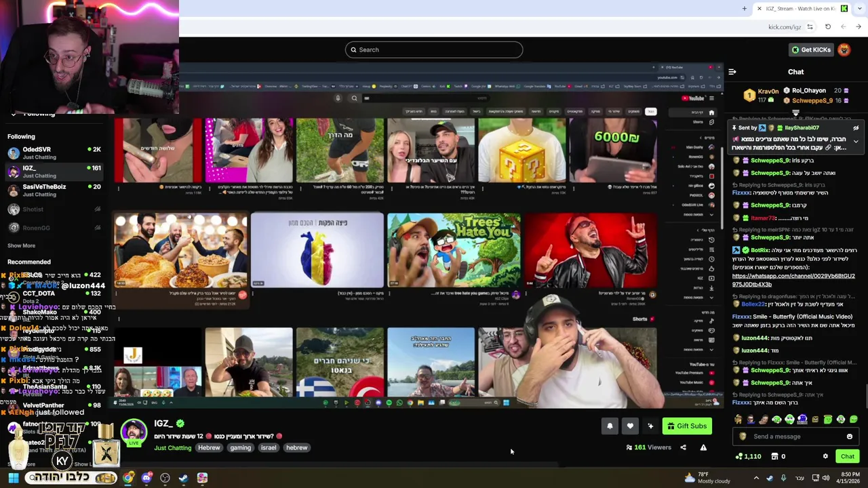Viewport: 868px width, 488px height.
Task: Expand the pinned message chevron
Action: point(856,141)
